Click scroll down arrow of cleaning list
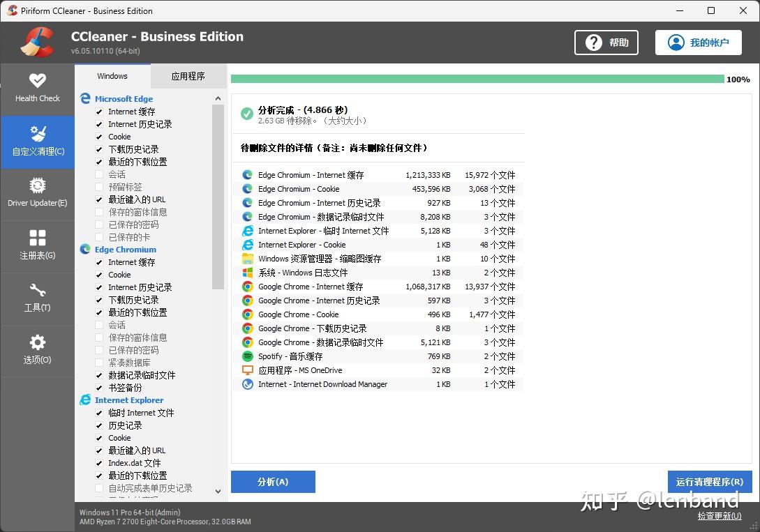 218,492
